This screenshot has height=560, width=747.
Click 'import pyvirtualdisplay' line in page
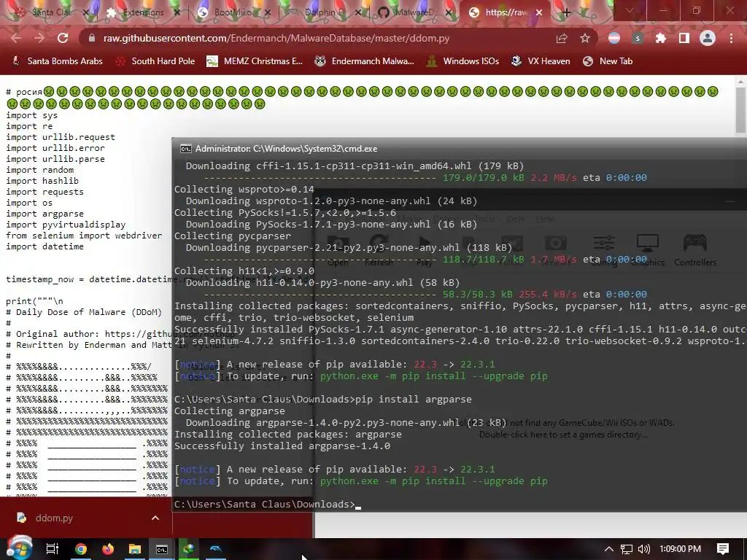click(x=66, y=225)
